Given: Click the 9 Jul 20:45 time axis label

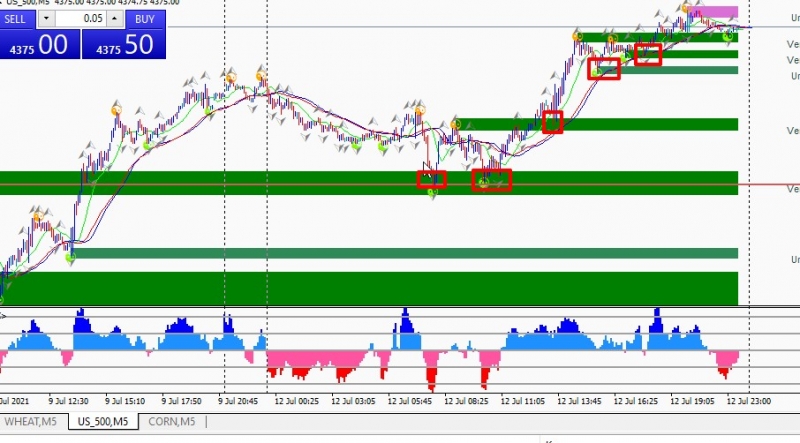Looking at the screenshot, I should (x=238, y=401).
